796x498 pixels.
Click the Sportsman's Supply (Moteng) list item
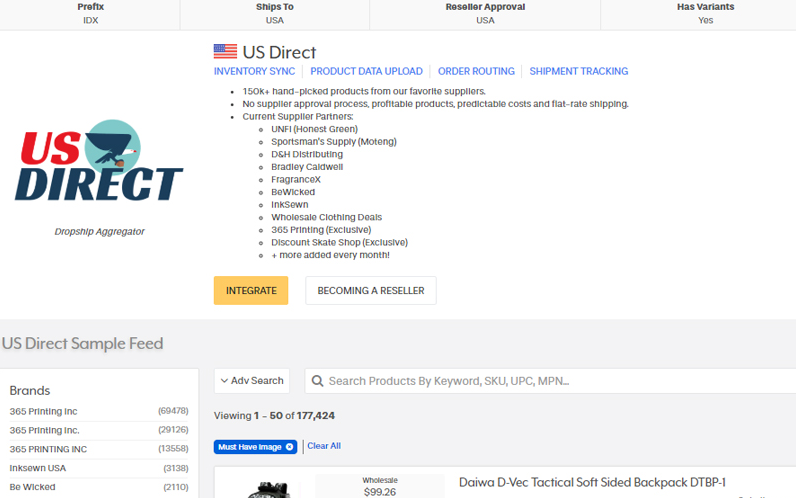tap(334, 142)
